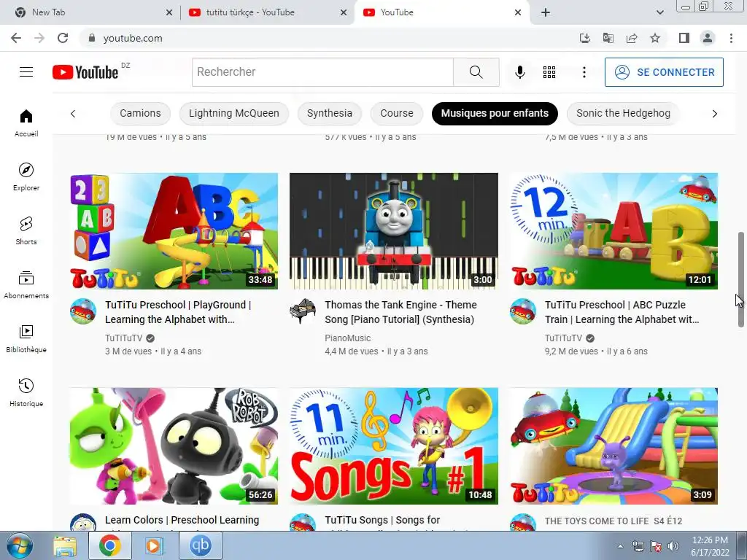Open the Chrome profile avatar
Viewport: 747px width, 560px height.
click(708, 38)
